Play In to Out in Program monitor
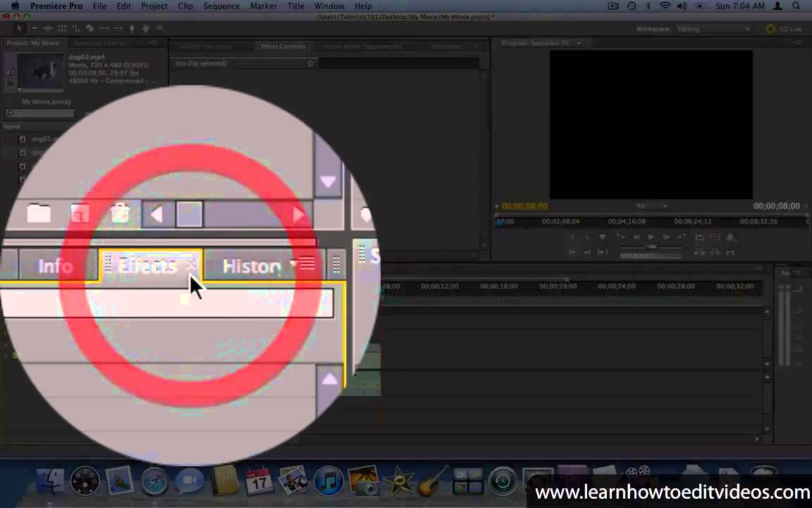Image resolution: width=812 pixels, height=508 pixels. pos(602,253)
